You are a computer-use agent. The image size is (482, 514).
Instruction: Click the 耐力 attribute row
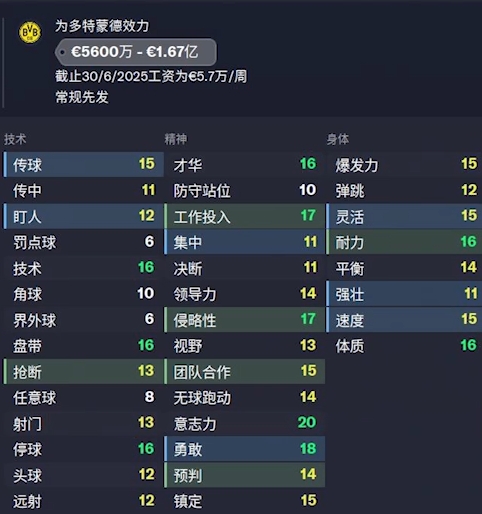[404, 242]
